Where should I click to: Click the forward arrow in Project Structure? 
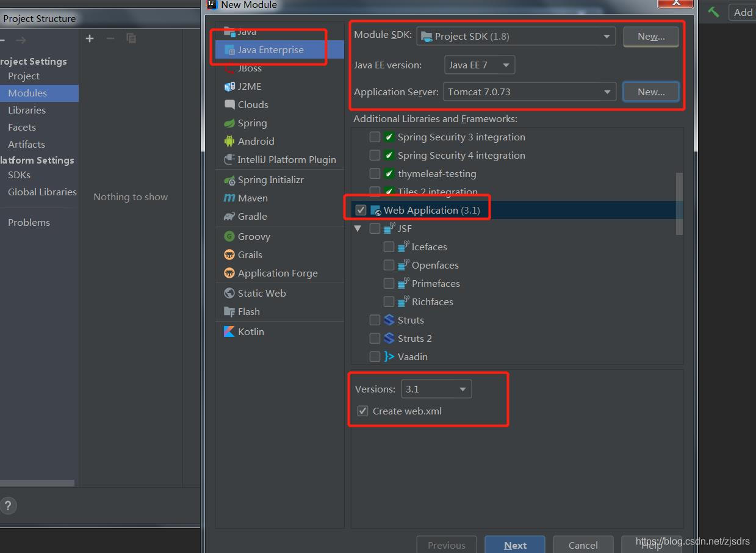pos(21,40)
